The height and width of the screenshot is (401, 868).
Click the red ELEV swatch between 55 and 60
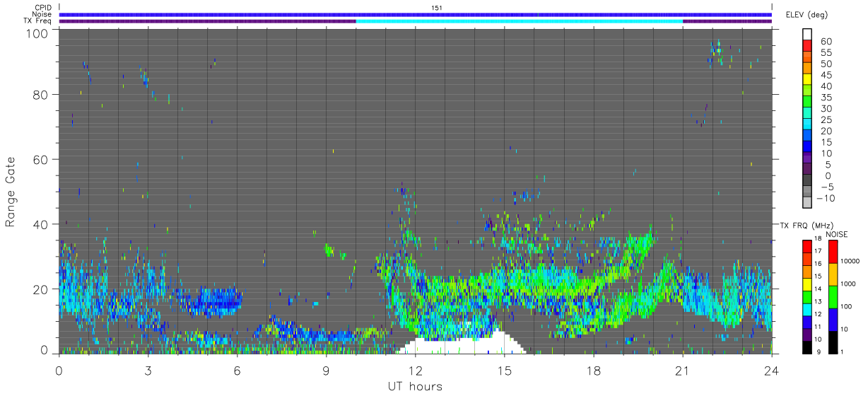point(807,47)
